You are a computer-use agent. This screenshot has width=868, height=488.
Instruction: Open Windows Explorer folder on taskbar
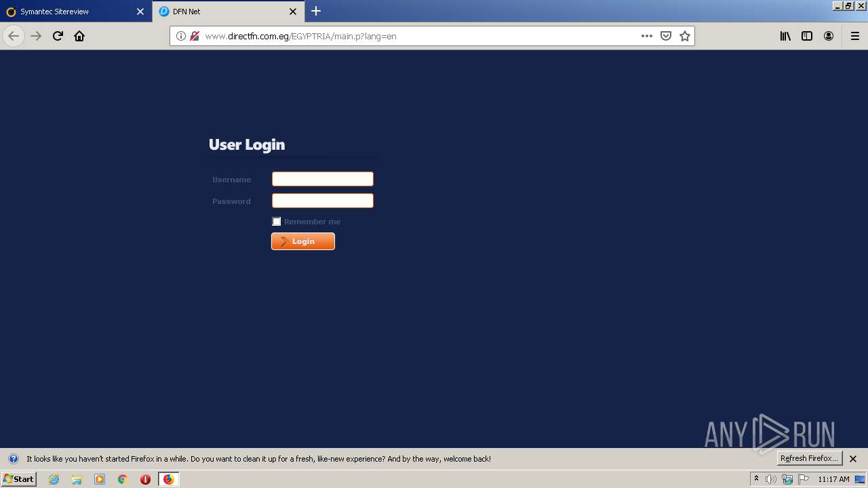coord(77,479)
